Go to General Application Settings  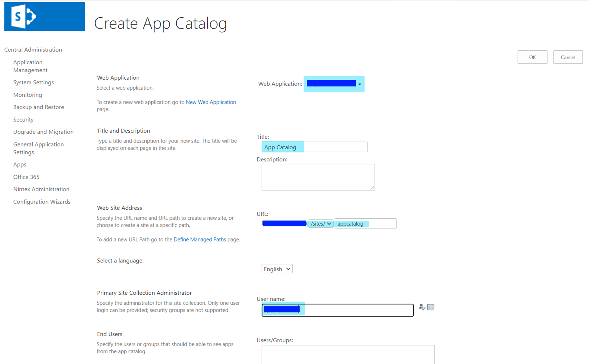click(x=38, y=148)
